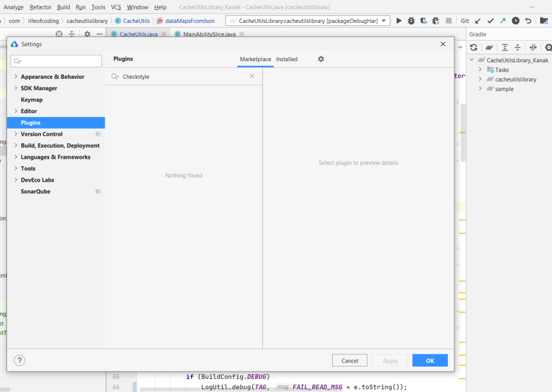
Task: Expand cacheutilslibrary Gradle module
Action: click(480, 79)
